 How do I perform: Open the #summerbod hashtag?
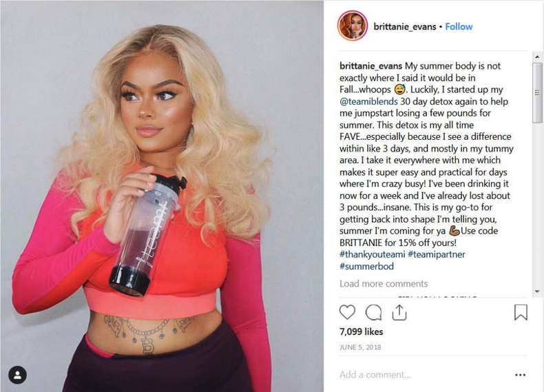(367, 267)
